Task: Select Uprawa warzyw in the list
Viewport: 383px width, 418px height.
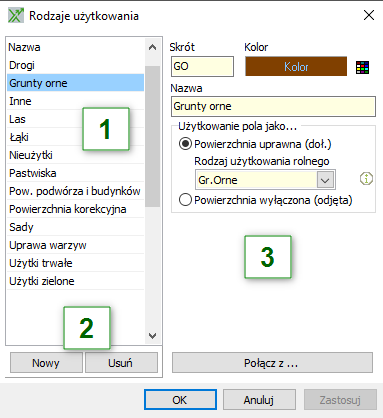Action: coord(76,245)
